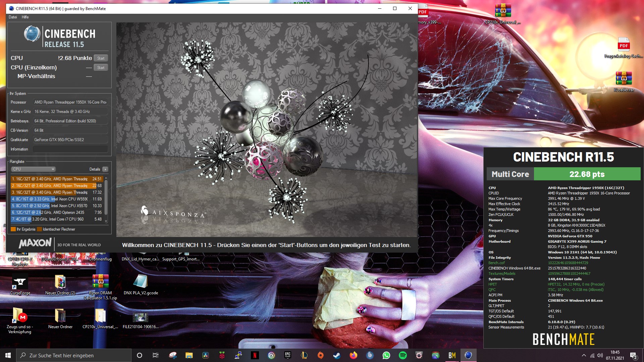Image resolution: width=644 pixels, height=362 pixels.
Task: Open WhatsApp from the taskbar
Action: coord(386,355)
